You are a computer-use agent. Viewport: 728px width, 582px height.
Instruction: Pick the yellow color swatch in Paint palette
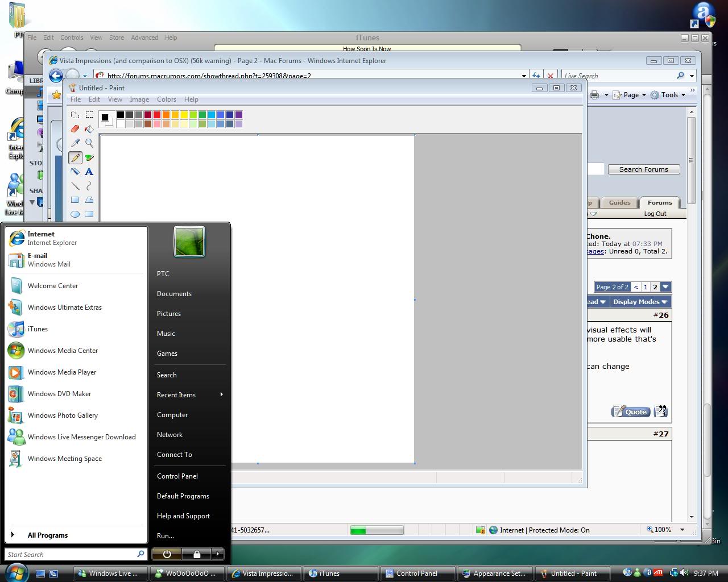pos(184,115)
